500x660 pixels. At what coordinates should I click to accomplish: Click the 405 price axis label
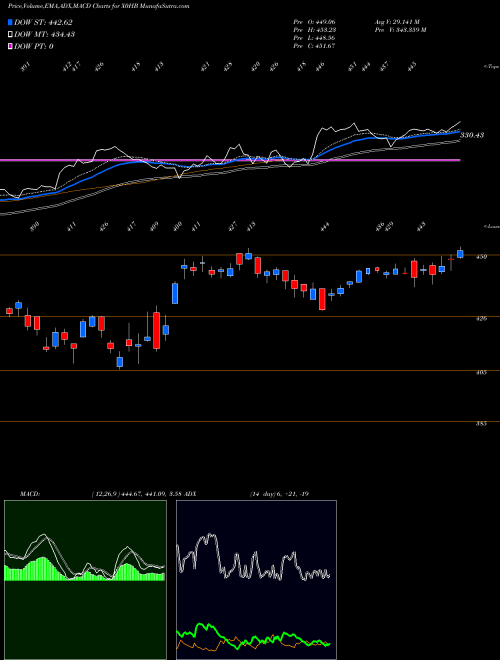481,373
